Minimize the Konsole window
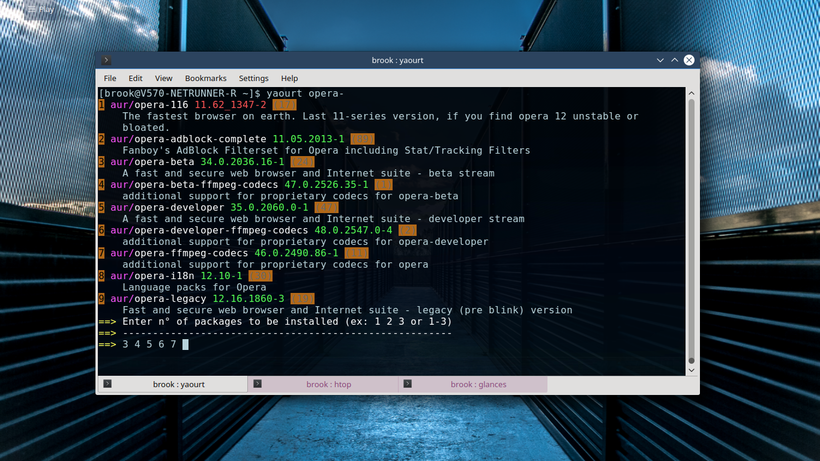 pyautogui.click(x=660, y=60)
